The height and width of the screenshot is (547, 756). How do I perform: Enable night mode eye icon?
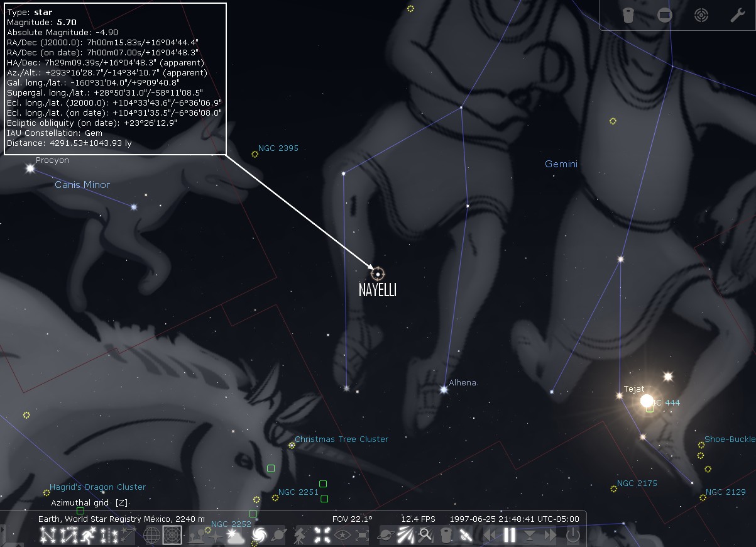342,535
